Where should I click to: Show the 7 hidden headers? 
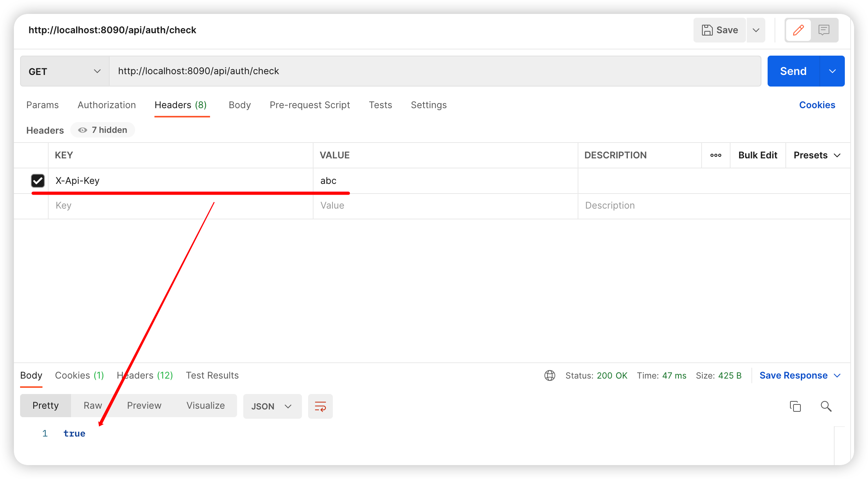pos(103,130)
